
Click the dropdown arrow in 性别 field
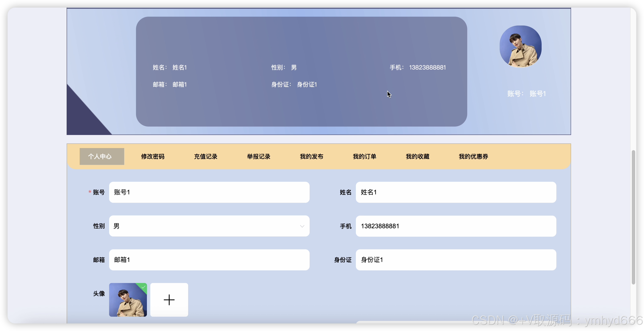click(302, 226)
